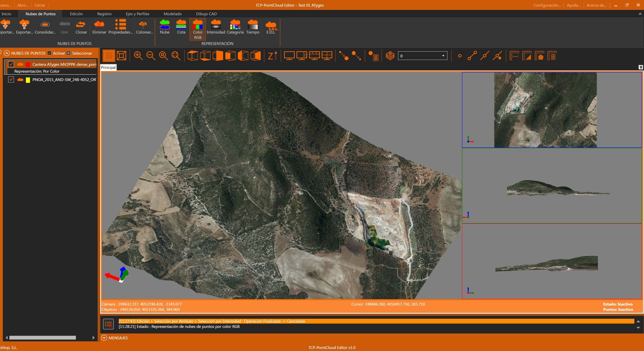Viewport: 644px width, 351px height.
Task: Select the Color RGB representation tool
Action: (197, 29)
